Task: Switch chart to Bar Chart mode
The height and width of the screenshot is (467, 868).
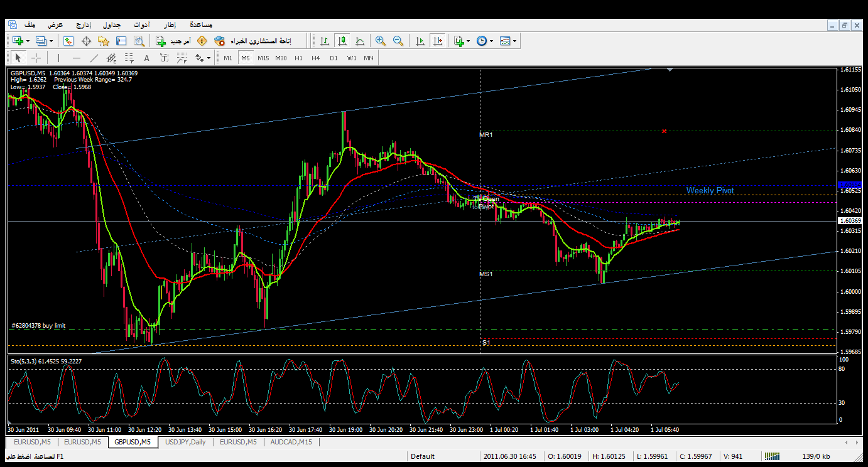Action: (325, 41)
